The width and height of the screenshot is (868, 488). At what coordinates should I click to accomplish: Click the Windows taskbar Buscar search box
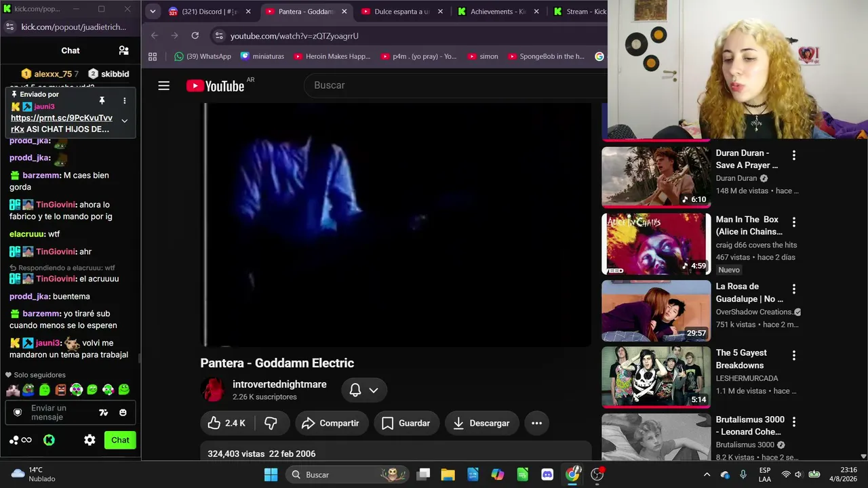(347, 474)
